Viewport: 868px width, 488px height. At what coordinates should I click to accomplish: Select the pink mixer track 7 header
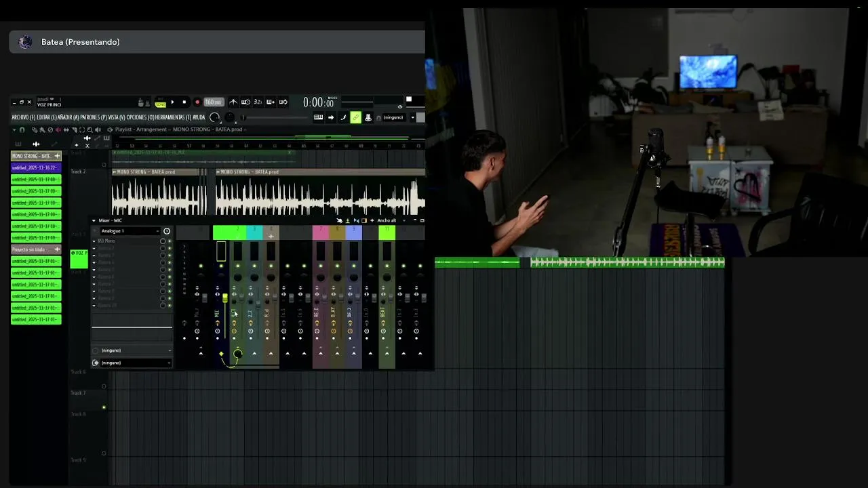(x=320, y=233)
